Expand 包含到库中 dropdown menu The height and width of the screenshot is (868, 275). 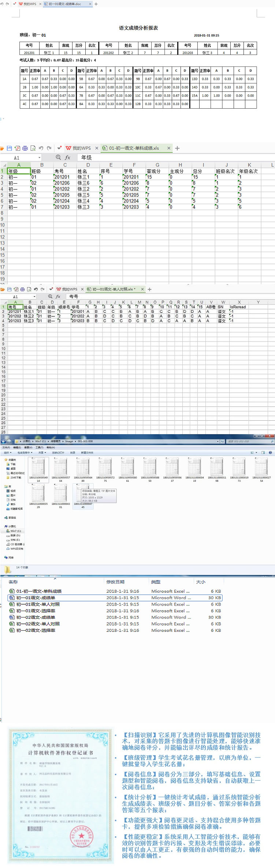(x=25, y=452)
